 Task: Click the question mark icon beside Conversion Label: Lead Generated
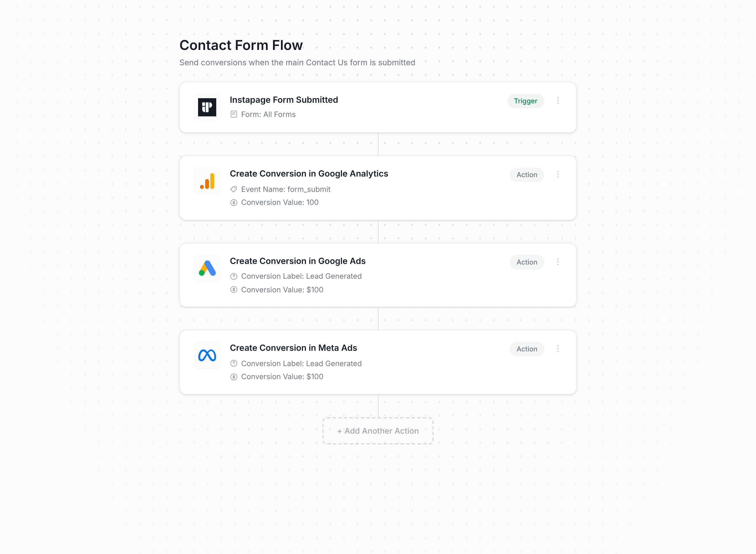pyautogui.click(x=234, y=276)
